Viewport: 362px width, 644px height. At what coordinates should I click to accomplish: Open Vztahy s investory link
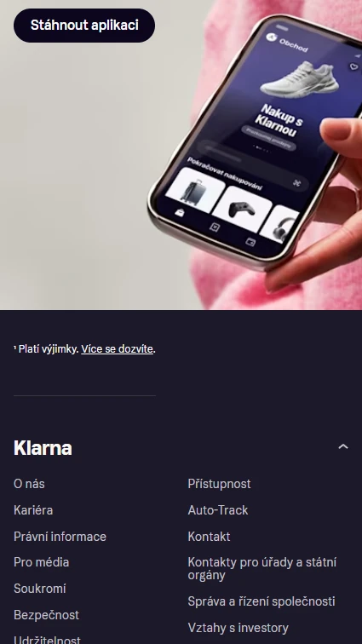238,628
